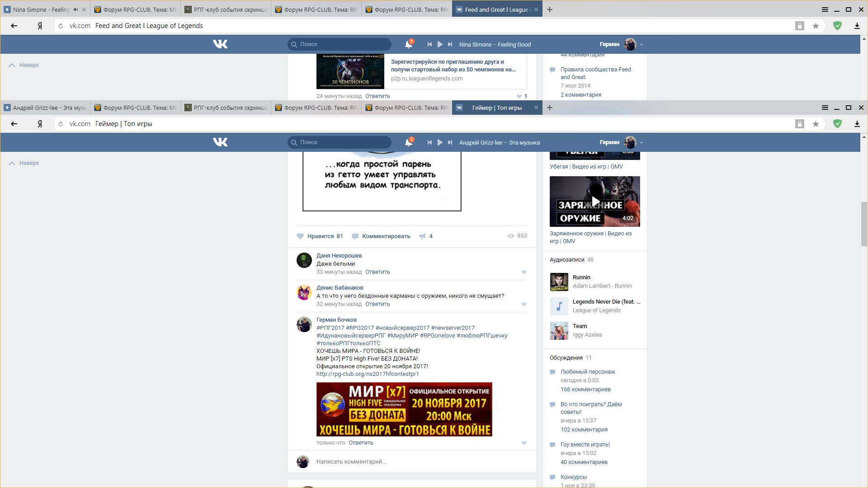Open notifications bell in Геймер window
Viewport: 868px width, 488px height.
[409, 142]
